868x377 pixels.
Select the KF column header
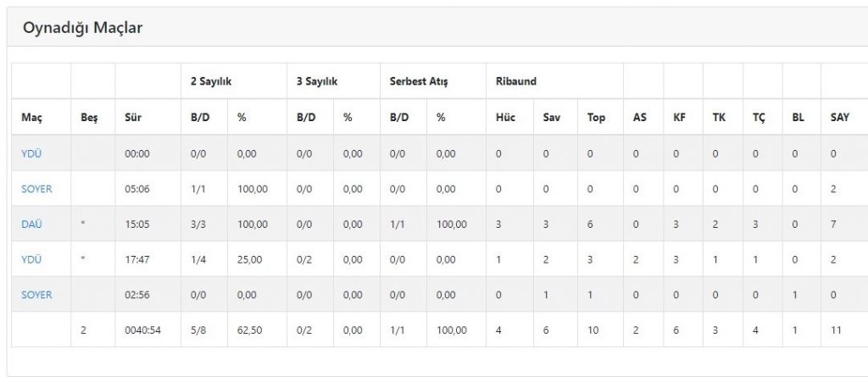(679, 118)
